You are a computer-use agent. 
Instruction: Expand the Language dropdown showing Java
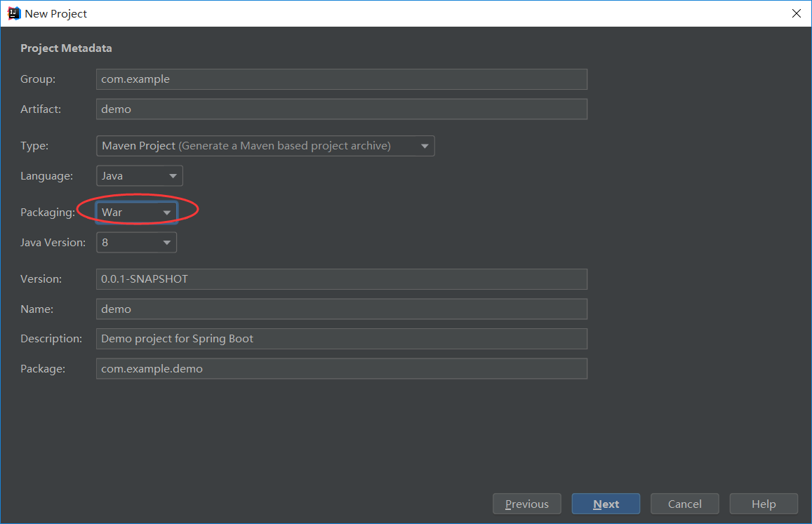click(x=139, y=176)
